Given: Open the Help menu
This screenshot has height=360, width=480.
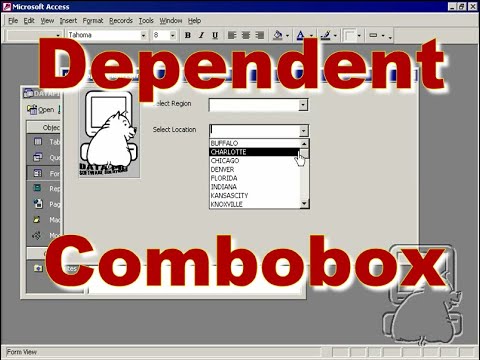Looking at the screenshot, I should click(194, 21).
